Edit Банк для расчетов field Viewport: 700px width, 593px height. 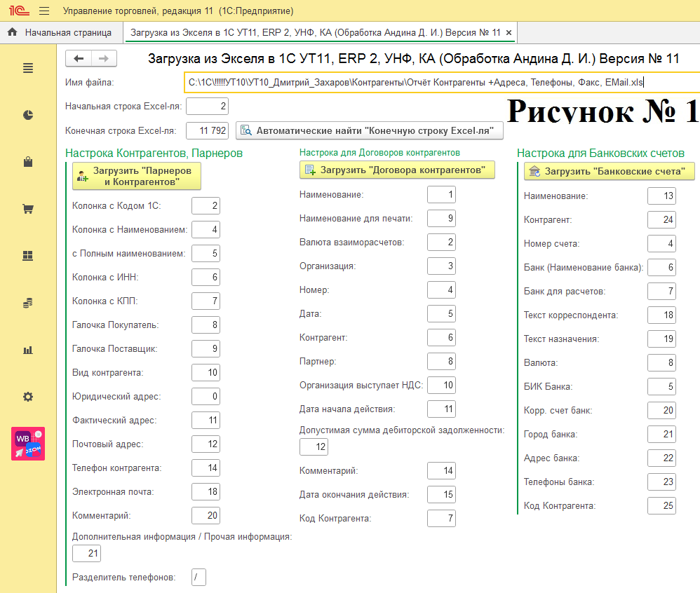click(x=661, y=292)
